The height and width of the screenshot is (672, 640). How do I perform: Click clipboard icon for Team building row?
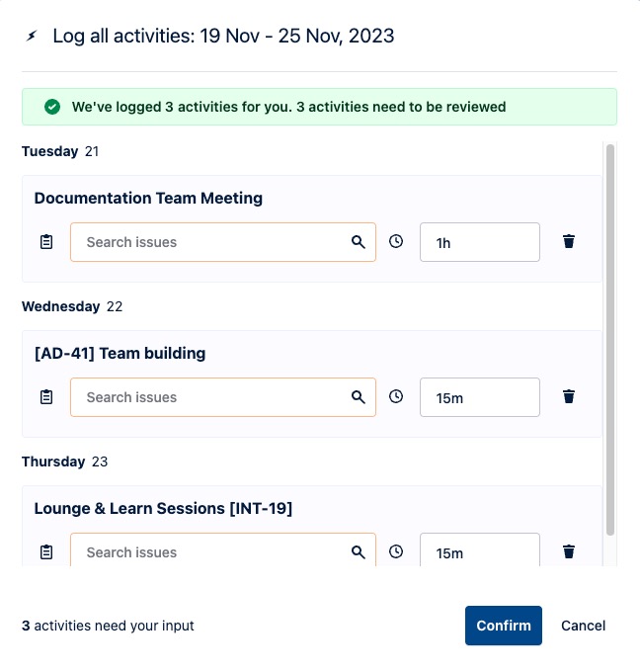pos(46,397)
